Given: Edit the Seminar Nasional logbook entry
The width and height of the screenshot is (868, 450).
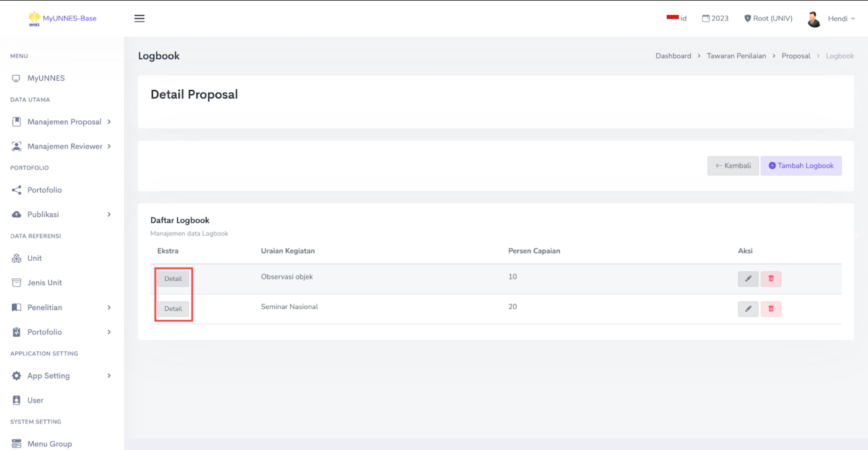Looking at the screenshot, I should (748, 309).
